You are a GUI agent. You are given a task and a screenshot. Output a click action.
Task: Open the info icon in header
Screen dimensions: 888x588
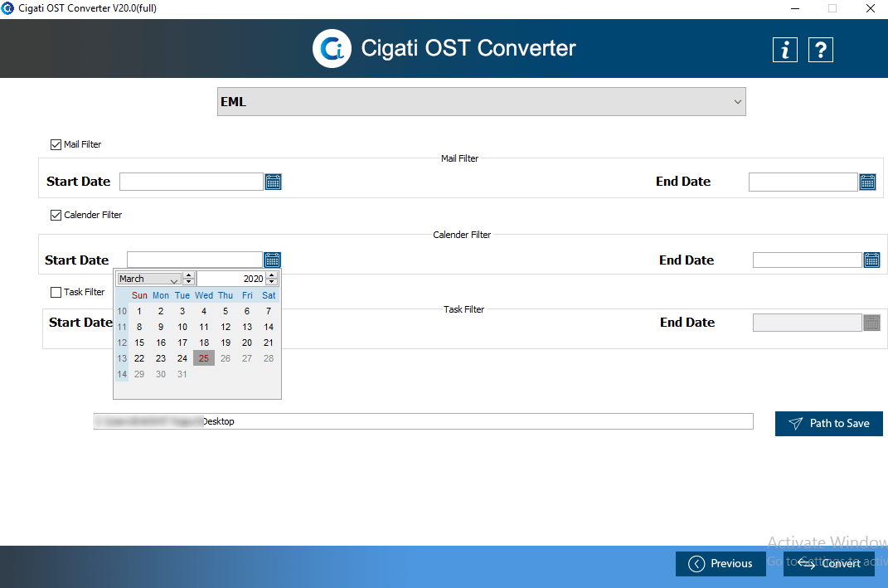[785, 50]
